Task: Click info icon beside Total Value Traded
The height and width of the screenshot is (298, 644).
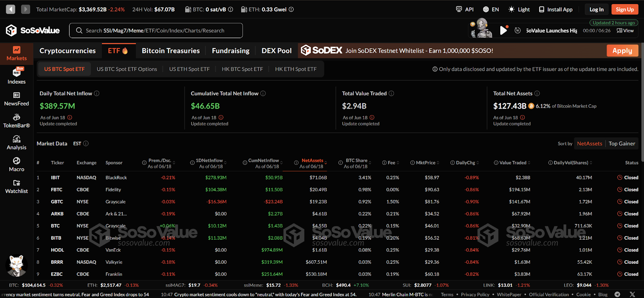Action: 391,93
